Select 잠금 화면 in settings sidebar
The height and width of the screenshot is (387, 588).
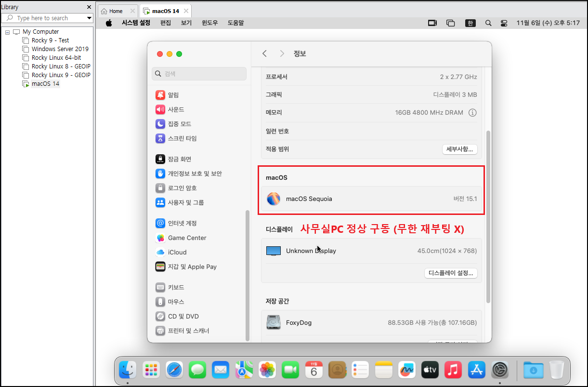tap(173, 159)
